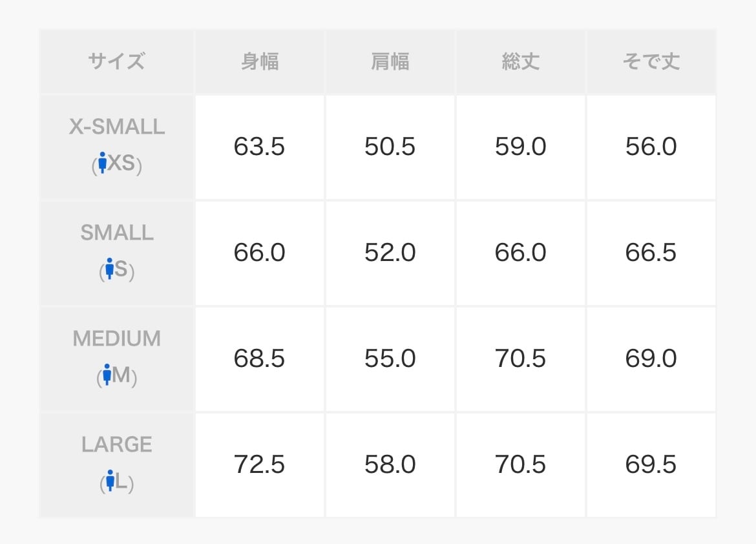Select the 66.5 sleeve length cell
This screenshot has width=756, height=544.
click(651, 253)
